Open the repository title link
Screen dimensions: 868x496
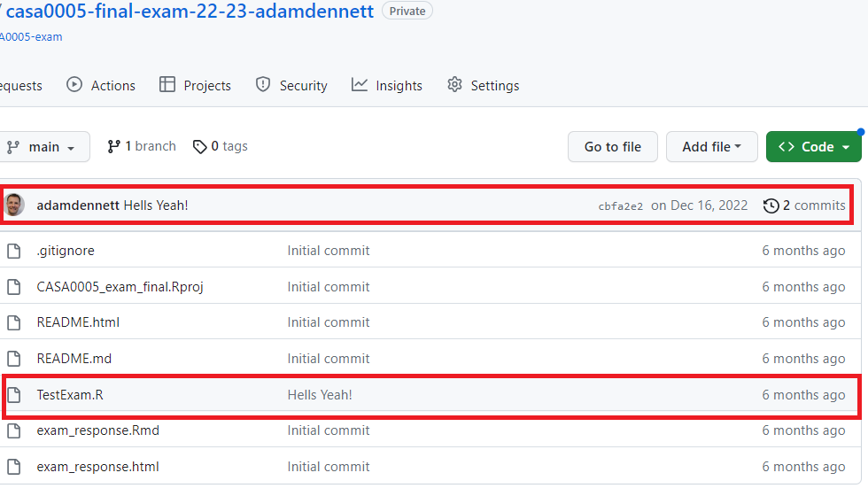point(190,12)
